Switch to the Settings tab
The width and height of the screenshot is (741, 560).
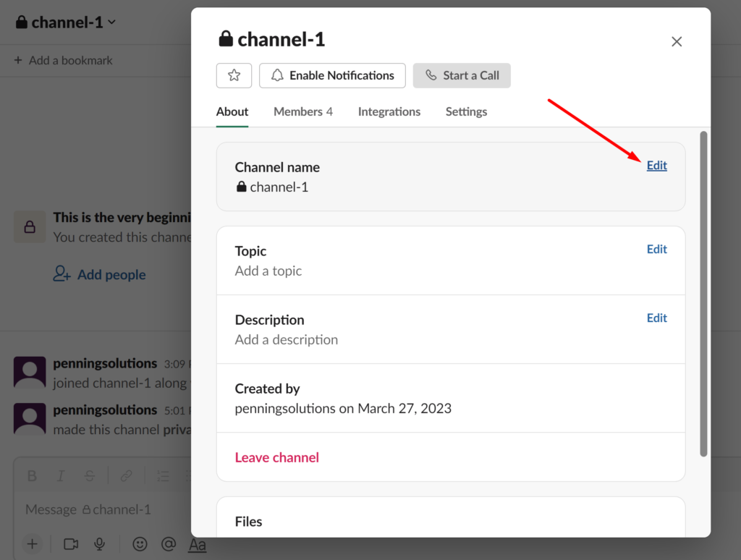tap(466, 112)
